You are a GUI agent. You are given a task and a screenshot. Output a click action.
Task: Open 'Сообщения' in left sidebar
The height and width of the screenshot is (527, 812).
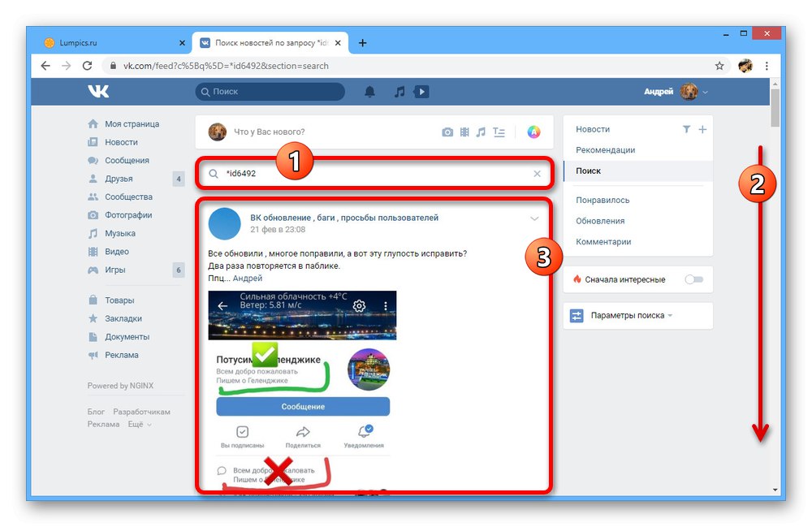click(x=127, y=161)
